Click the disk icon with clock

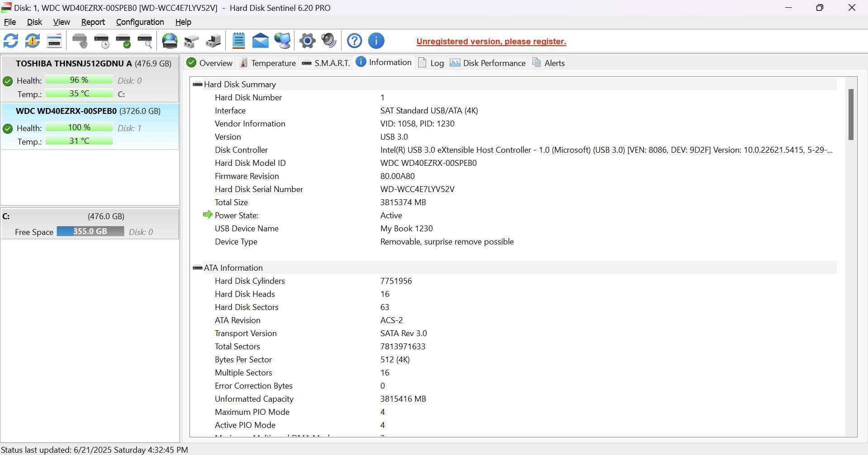coord(102,41)
